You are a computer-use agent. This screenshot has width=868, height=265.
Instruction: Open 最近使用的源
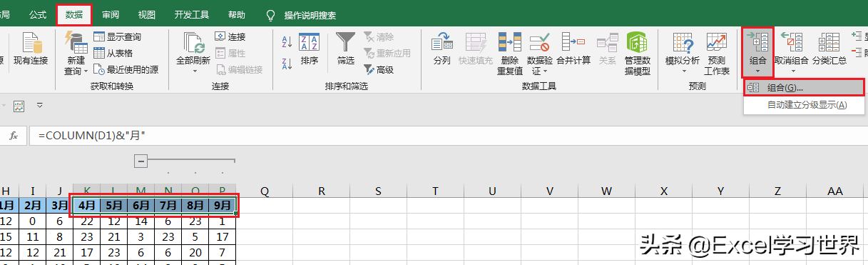[126, 69]
